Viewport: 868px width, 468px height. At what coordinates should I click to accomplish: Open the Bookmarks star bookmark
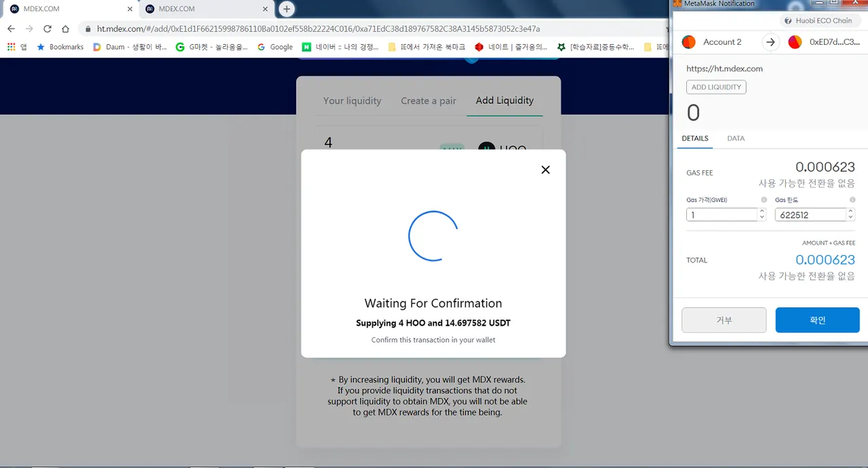click(x=60, y=47)
